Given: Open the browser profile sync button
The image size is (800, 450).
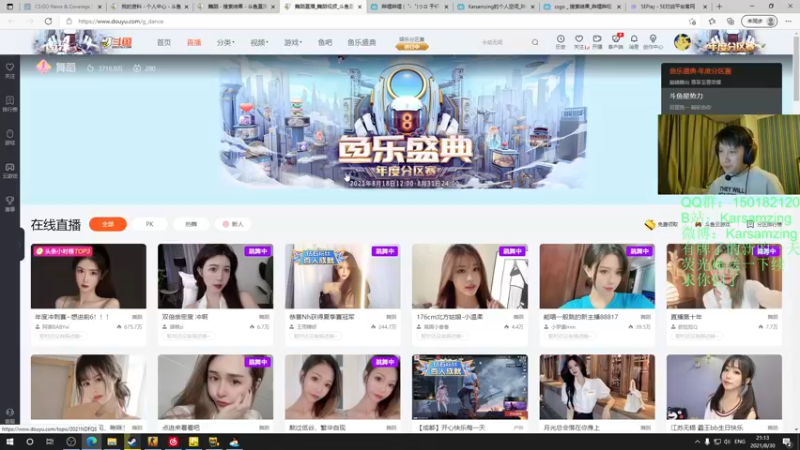Looking at the screenshot, I should 760,21.
